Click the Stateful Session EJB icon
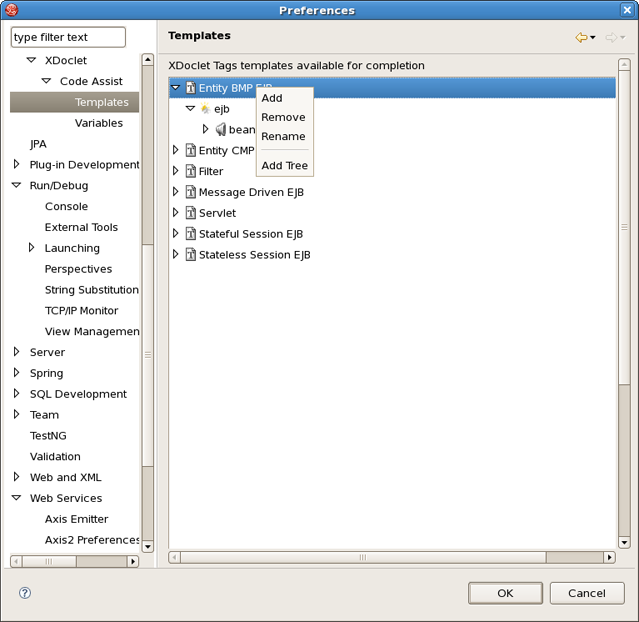 point(190,234)
